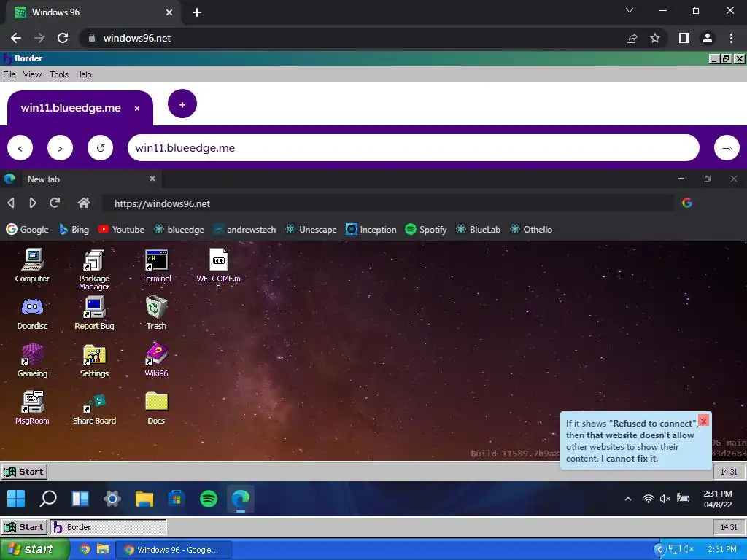Open the Google bookmark link

28,229
